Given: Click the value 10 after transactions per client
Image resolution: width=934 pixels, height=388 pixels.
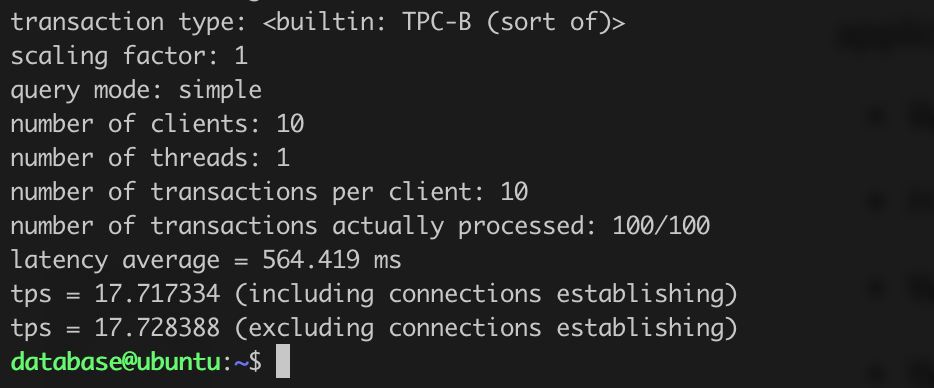Looking at the screenshot, I should (513, 193).
